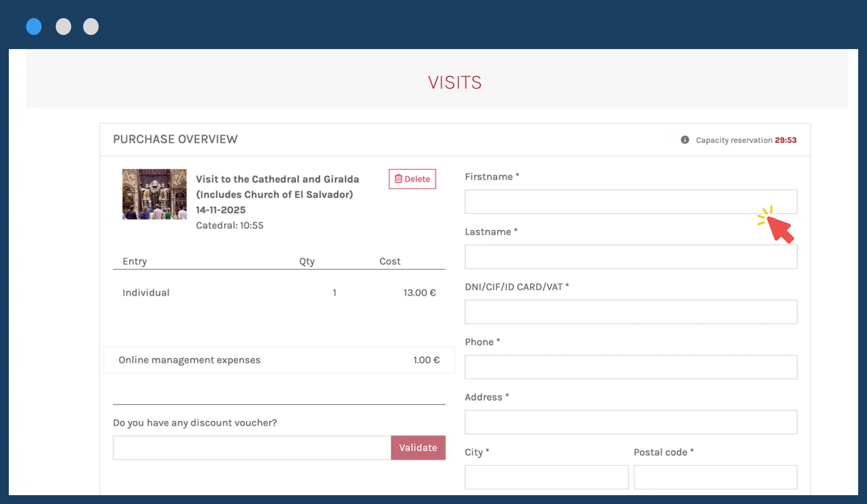
Task: Click the third gray window dot
Action: (x=91, y=27)
